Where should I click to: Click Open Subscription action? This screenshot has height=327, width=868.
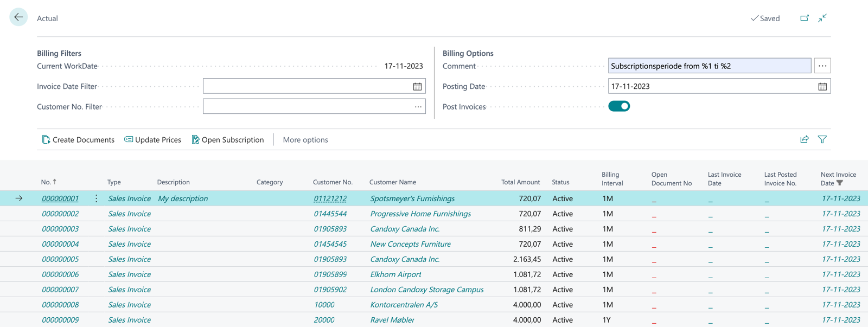click(228, 139)
